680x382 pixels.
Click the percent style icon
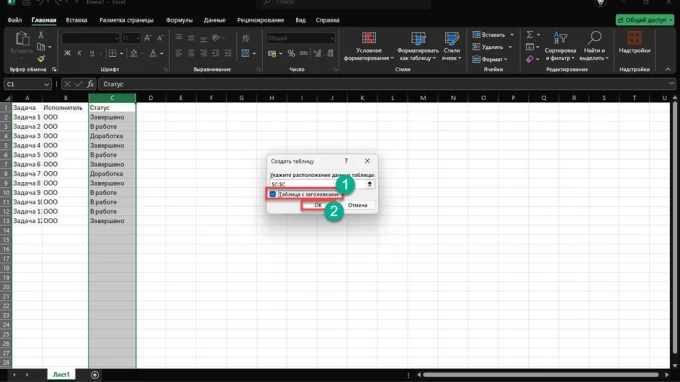[291, 53]
